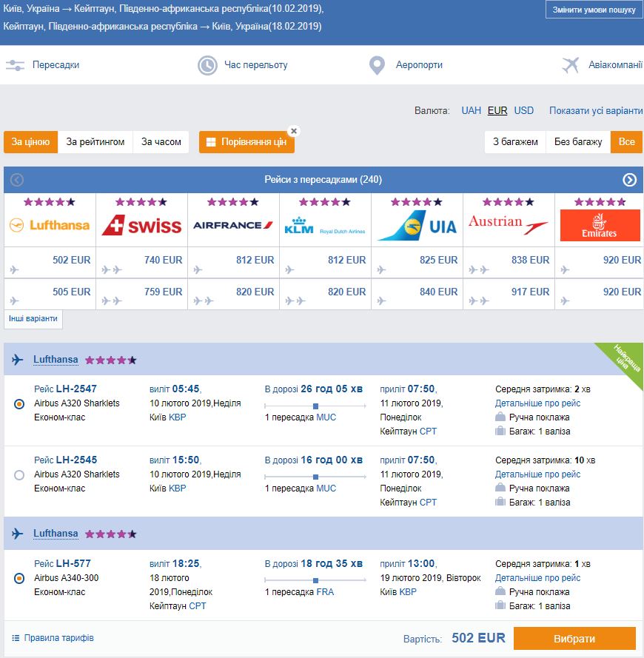Click double plane icon under 740 EUR
This screenshot has height=658, width=644.
[x=112, y=269]
